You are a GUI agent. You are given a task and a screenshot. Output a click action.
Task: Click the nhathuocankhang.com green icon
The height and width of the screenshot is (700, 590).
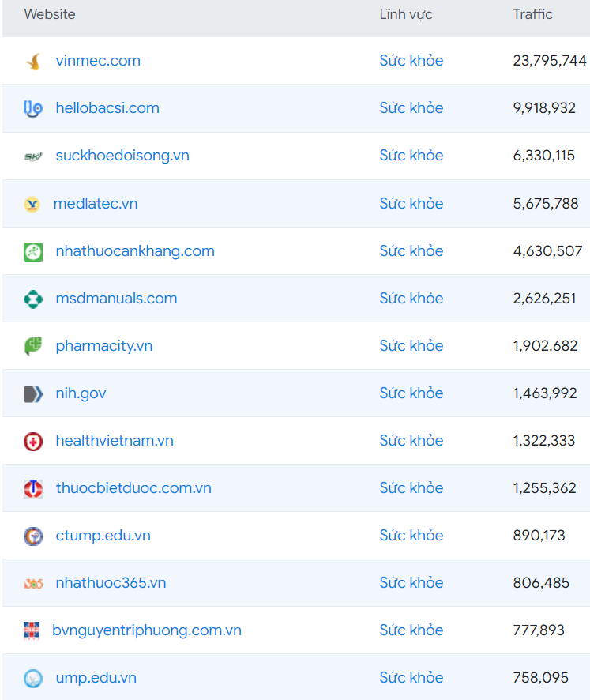33,251
